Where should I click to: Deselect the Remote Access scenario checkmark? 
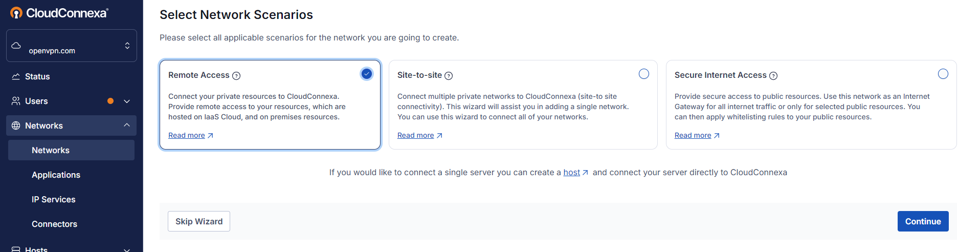pyautogui.click(x=367, y=74)
